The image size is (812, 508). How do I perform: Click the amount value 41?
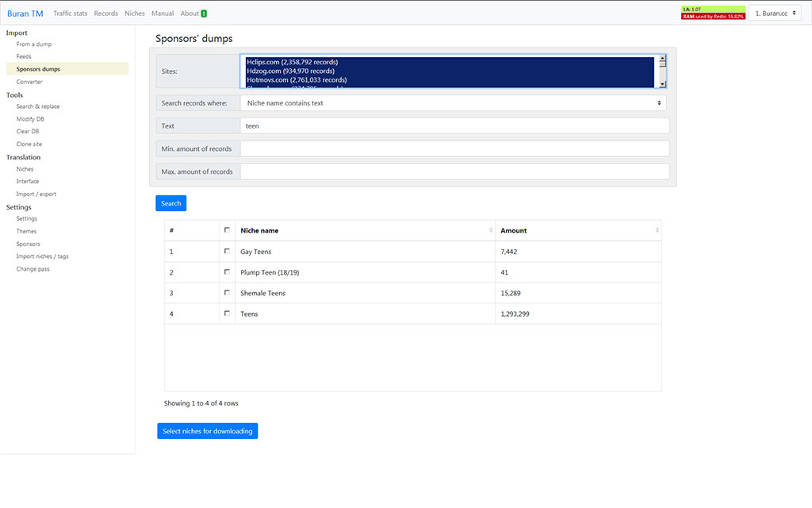pyautogui.click(x=504, y=272)
